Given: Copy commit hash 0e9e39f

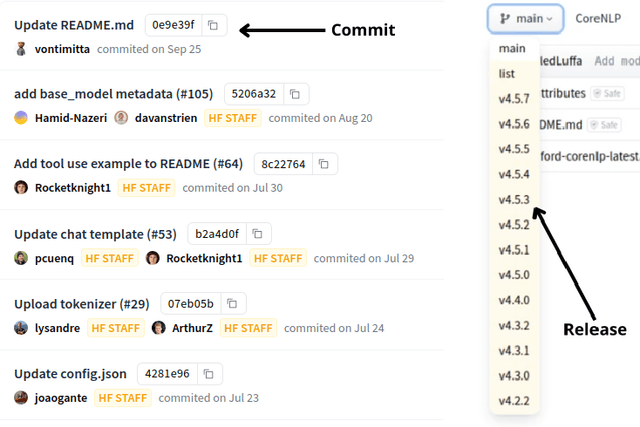Looking at the screenshot, I should [215, 24].
